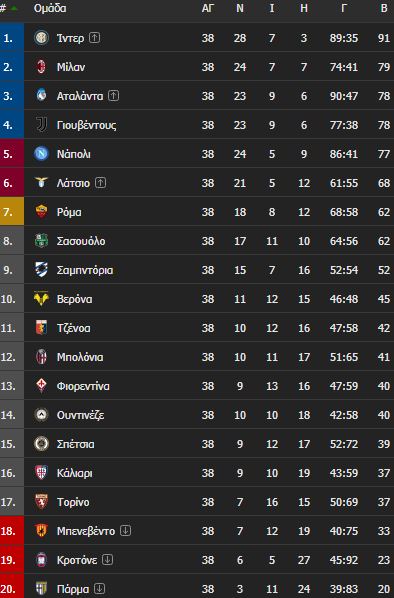Click the Torino crest icon
This screenshot has width=394, height=598.
point(41,502)
